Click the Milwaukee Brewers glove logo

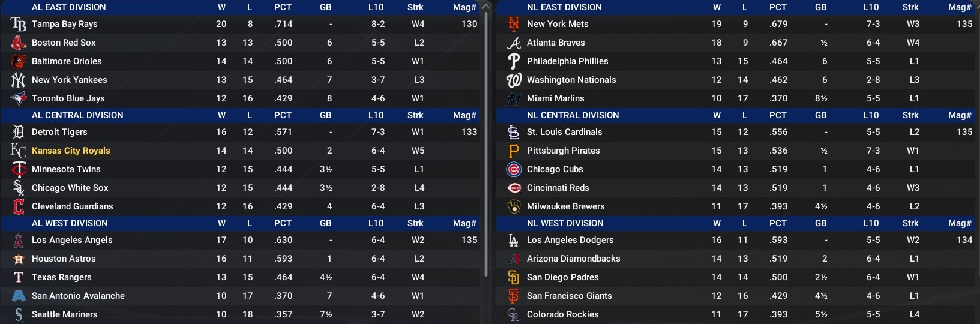pos(514,206)
